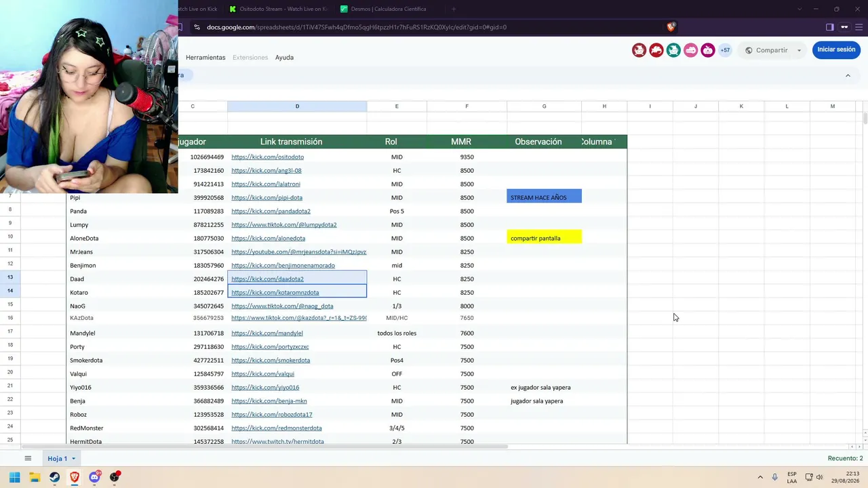The width and height of the screenshot is (868, 488).
Task: Open the kick.com/alonedota link
Action: tap(268, 239)
